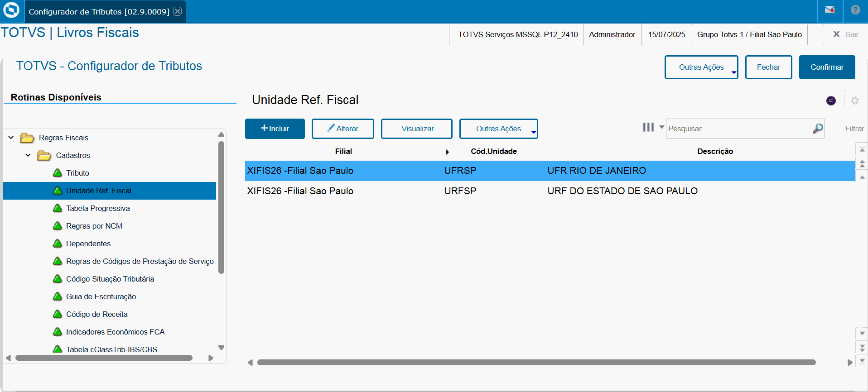
Task: Sort by the Cód.Unidade column header
Action: (494, 151)
